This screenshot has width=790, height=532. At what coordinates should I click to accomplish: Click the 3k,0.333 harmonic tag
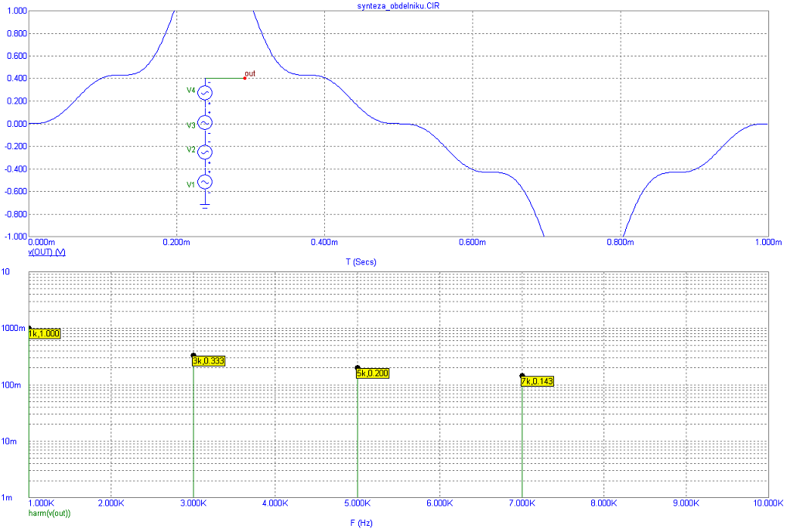(209, 361)
